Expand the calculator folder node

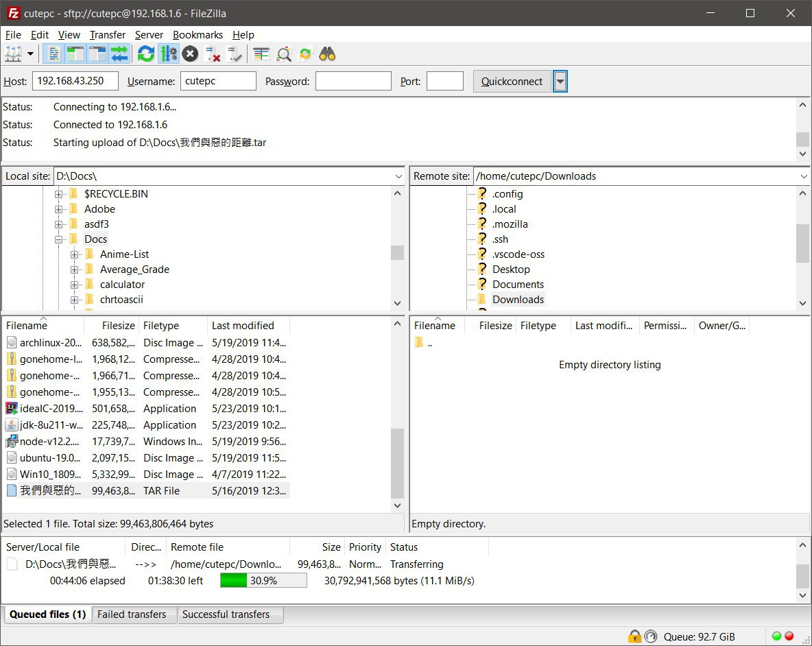[74, 285]
